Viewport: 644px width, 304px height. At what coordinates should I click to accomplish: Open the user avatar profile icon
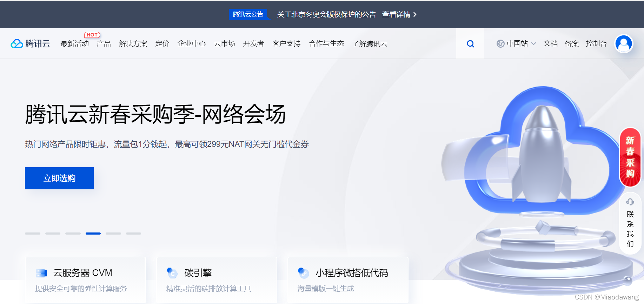click(x=624, y=44)
